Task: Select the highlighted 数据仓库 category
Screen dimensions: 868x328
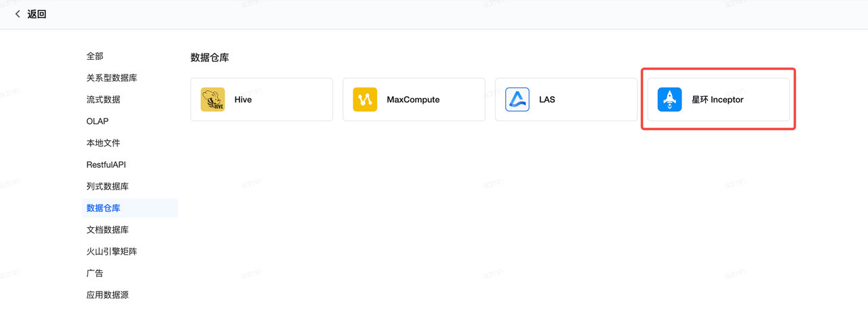Action: point(130,208)
